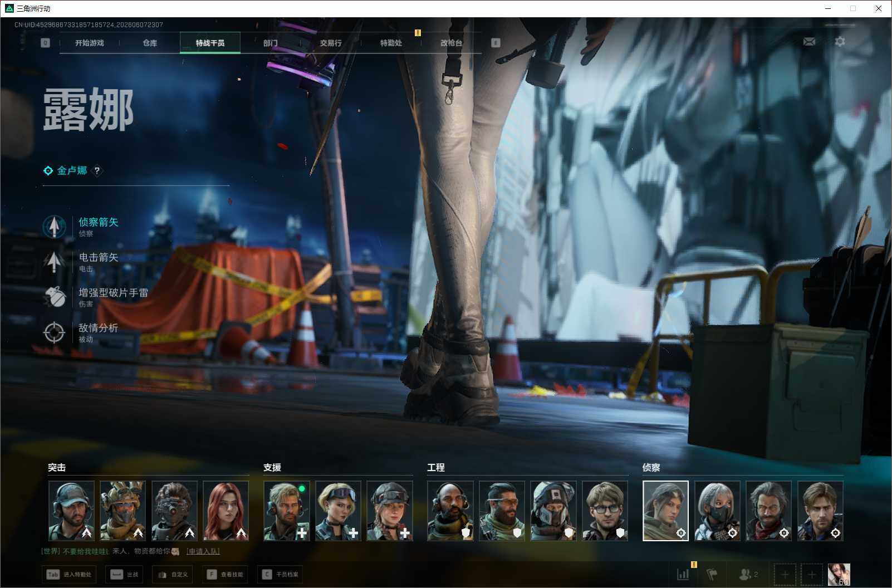Click the 申请入队 link in chat
The width and height of the screenshot is (892, 588).
[203, 551]
